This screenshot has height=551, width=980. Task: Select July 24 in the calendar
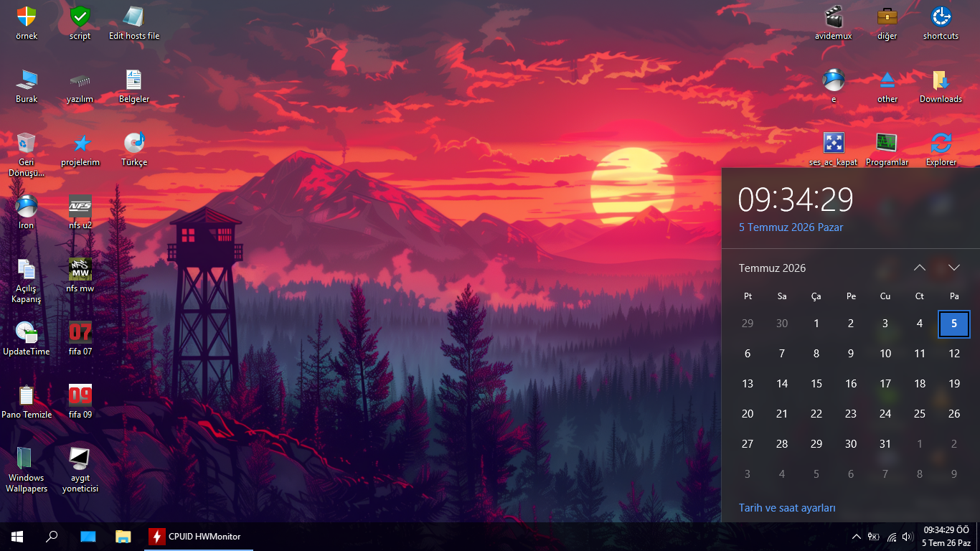[x=885, y=414]
